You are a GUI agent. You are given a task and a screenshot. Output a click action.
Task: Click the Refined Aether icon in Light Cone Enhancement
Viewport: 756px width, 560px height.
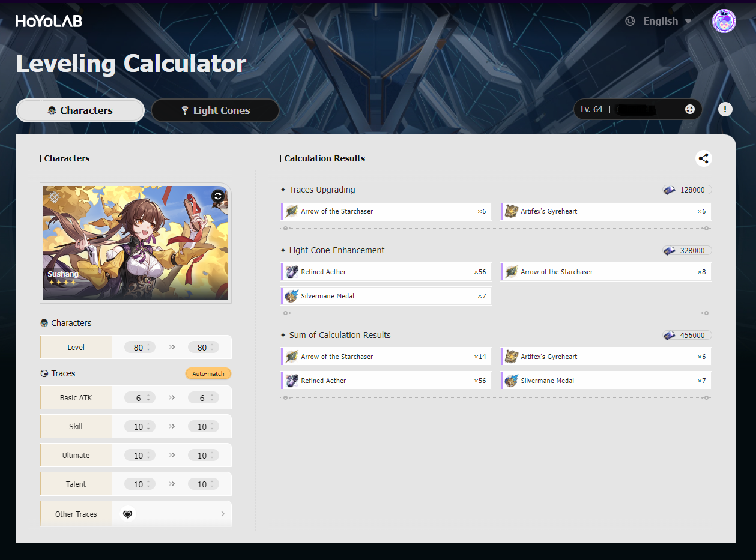pos(292,272)
